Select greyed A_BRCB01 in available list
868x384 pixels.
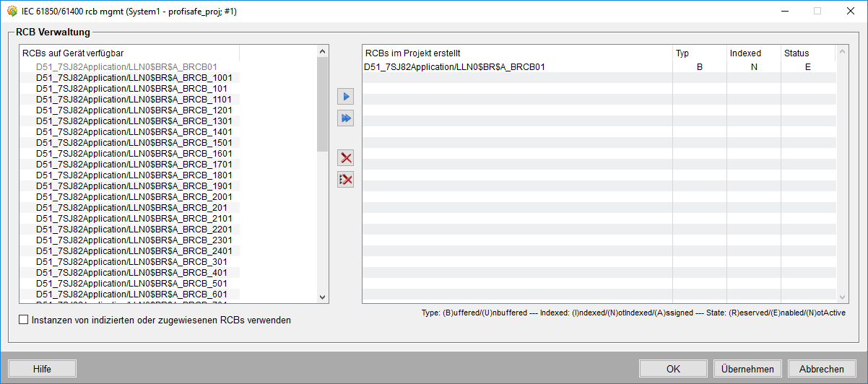[130, 66]
